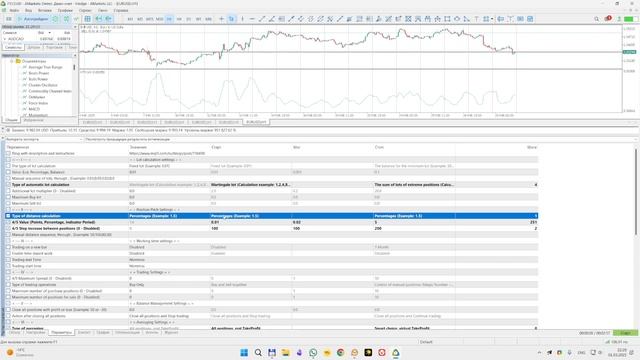Open the Вставка (Insert) menu
The image size is (640, 360).
pyautogui.click(x=45, y=10)
